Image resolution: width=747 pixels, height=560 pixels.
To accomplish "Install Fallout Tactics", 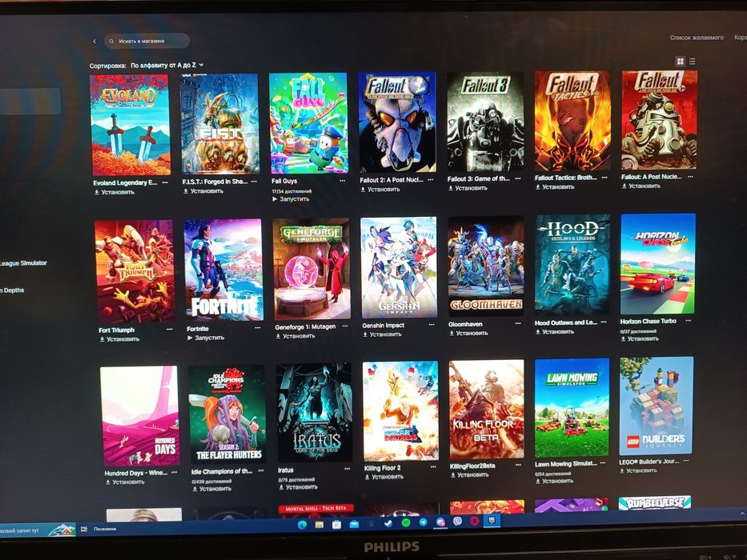I will (555, 187).
